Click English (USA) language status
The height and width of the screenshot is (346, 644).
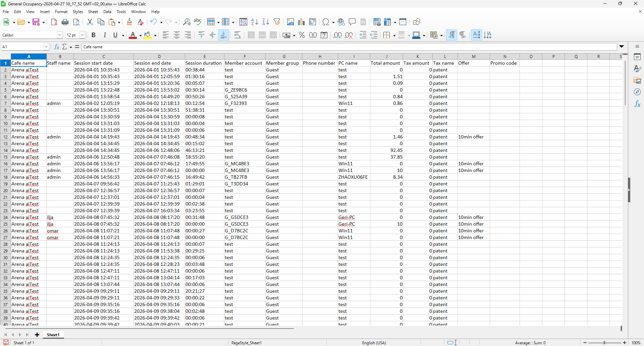coord(374,343)
